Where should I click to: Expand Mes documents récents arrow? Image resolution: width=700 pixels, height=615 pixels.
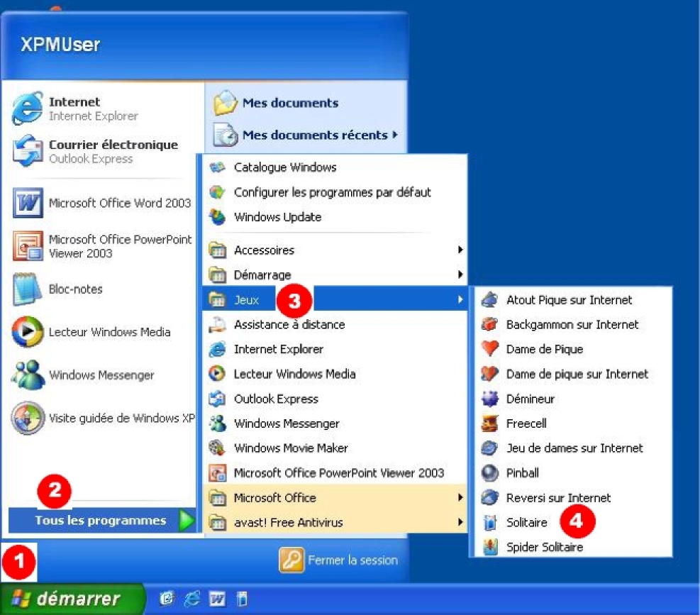[x=394, y=135]
